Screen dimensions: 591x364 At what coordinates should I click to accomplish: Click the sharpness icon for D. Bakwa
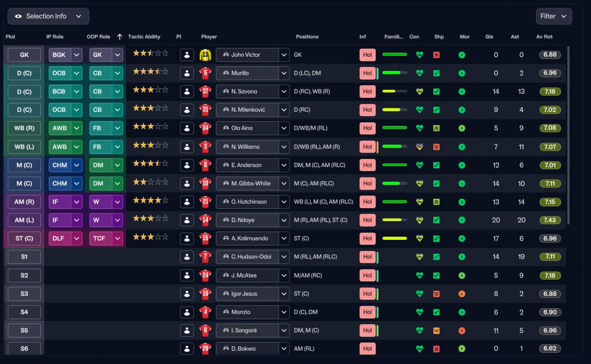click(x=436, y=349)
